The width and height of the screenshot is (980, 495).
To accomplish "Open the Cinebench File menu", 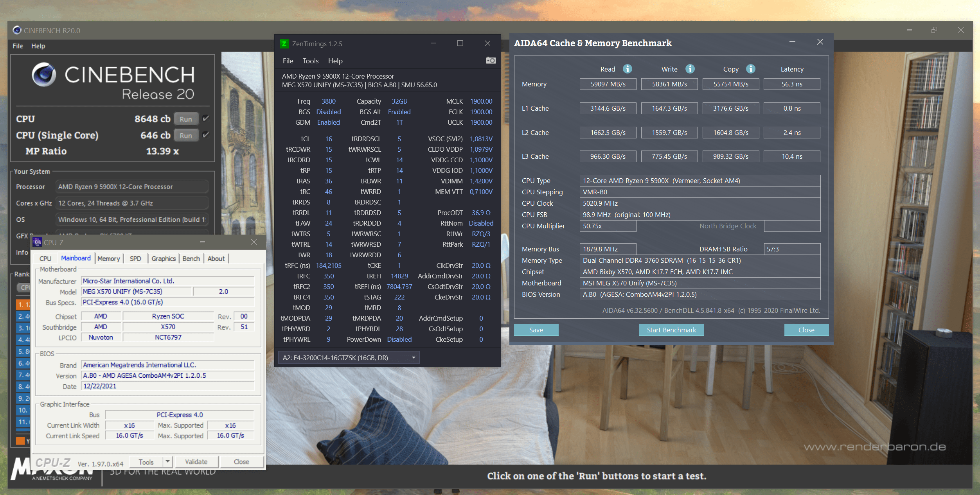I will tap(18, 46).
